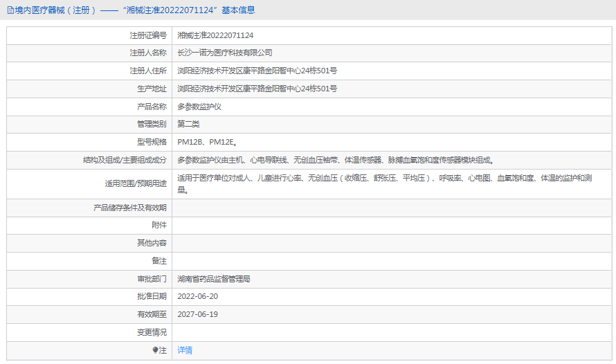
Task: Select registrant name 长沙一诺为医疗科技有限公司
Action: pos(225,53)
